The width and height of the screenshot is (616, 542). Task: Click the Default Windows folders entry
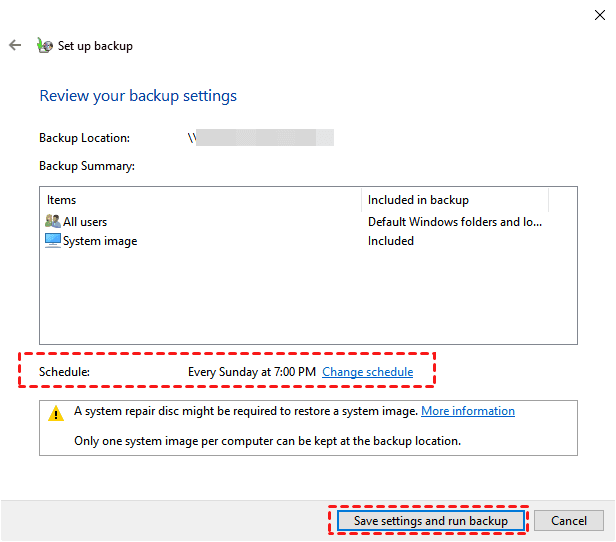pyautogui.click(x=455, y=222)
